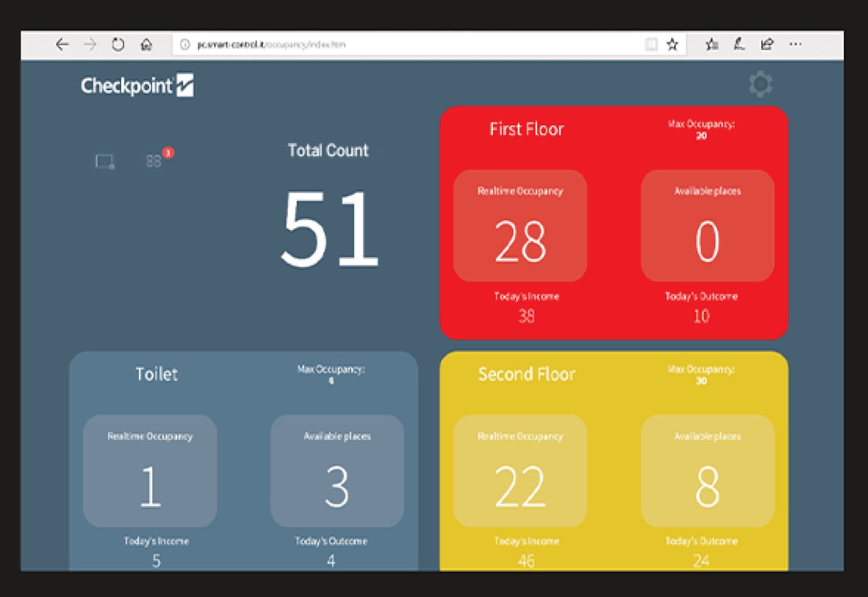Click the device monitor icon
The image size is (868, 597).
click(x=105, y=162)
